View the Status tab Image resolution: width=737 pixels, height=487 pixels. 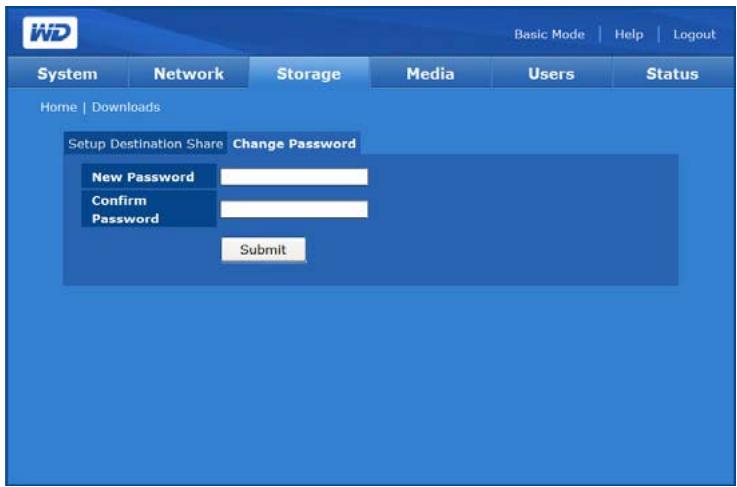coord(672,74)
